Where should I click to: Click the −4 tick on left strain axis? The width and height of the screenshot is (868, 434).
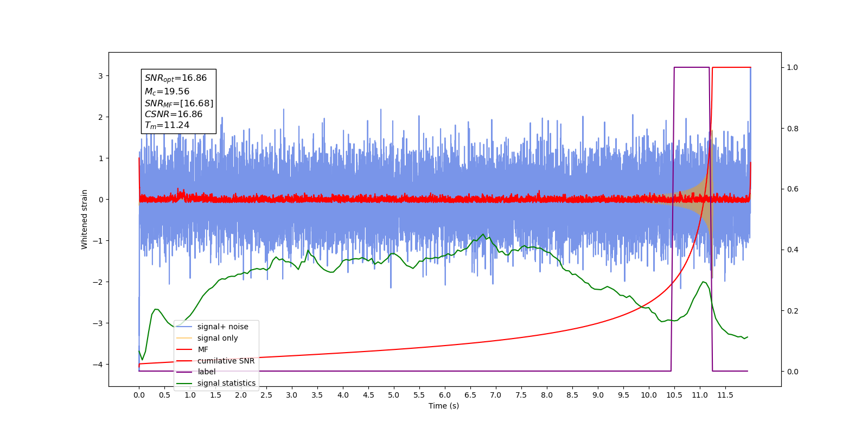[x=98, y=365]
